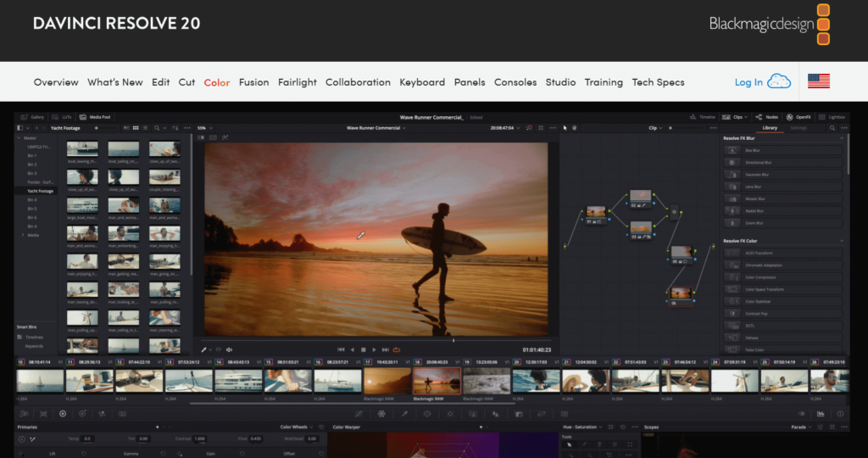Image resolution: width=868 pixels, height=458 pixels.
Task: Open the node editor Clip mode dropdown
Action: click(655, 128)
